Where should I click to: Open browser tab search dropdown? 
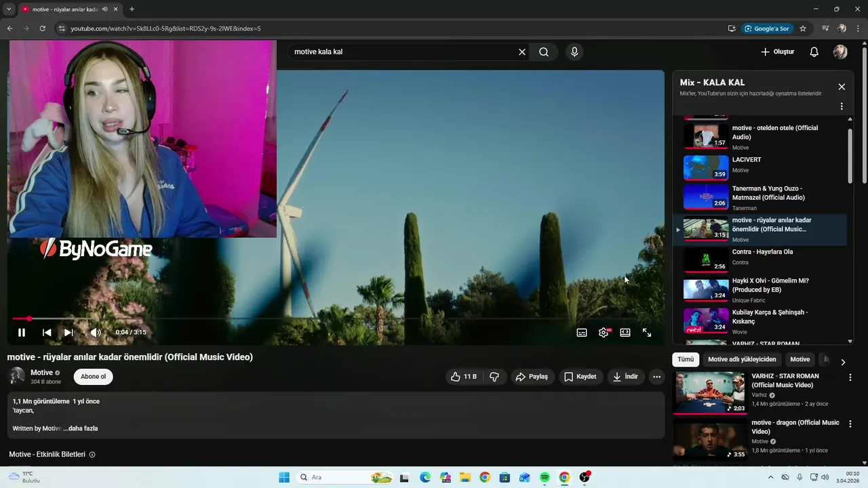click(9, 9)
